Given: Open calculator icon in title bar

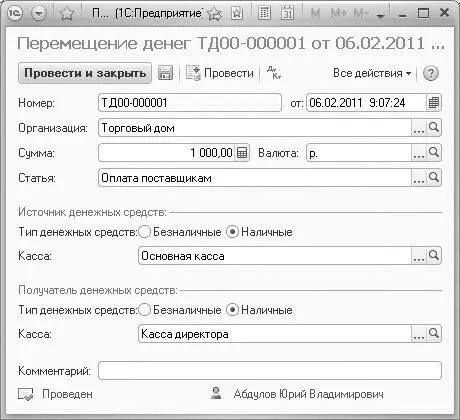Looking at the screenshot, I should [264, 13].
